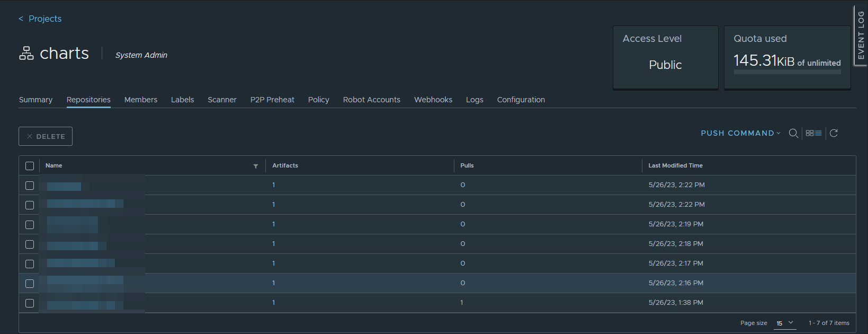Click the Delete button
This screenshot has width=868, height=334.
[46, 136]
